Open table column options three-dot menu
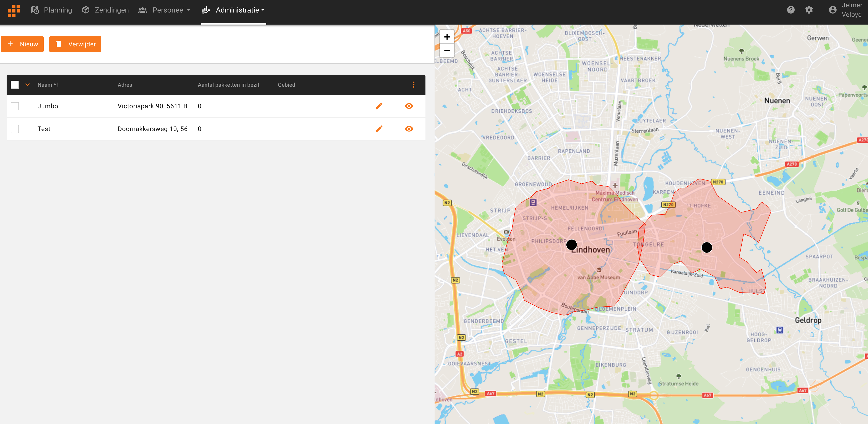This screenshot has height=424, width=868. [413, 85]
